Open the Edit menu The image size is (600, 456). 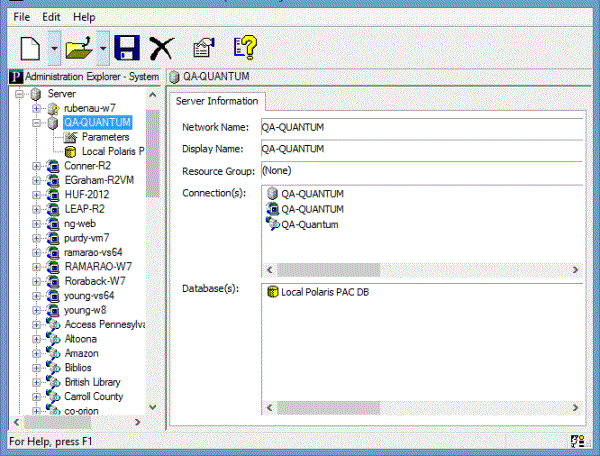point(51,17)
